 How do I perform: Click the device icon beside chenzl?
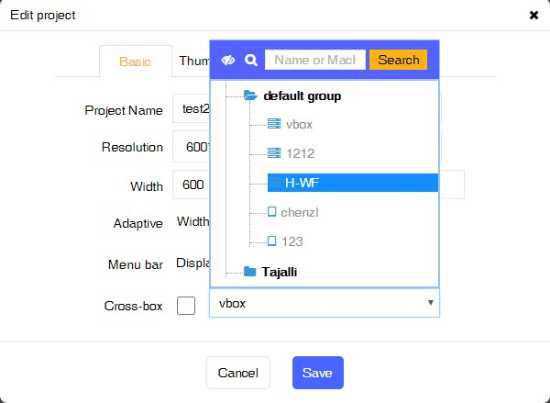[x=272, y=211]
